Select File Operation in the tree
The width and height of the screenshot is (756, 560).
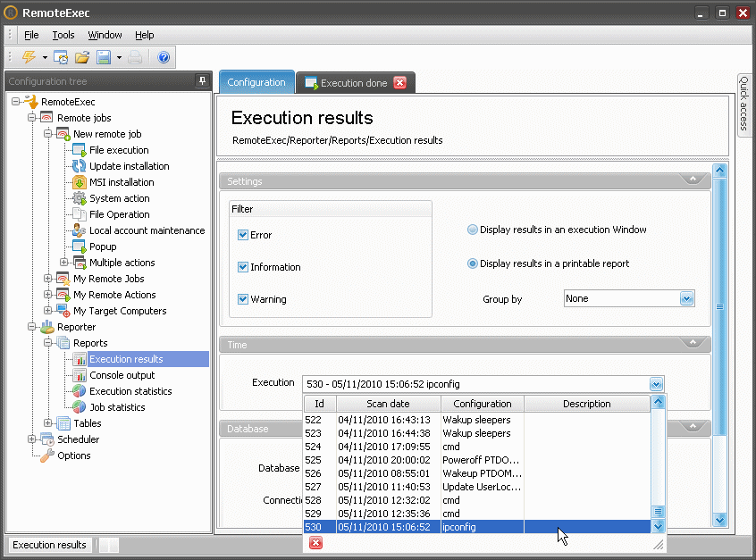click(x=119, y=214)
